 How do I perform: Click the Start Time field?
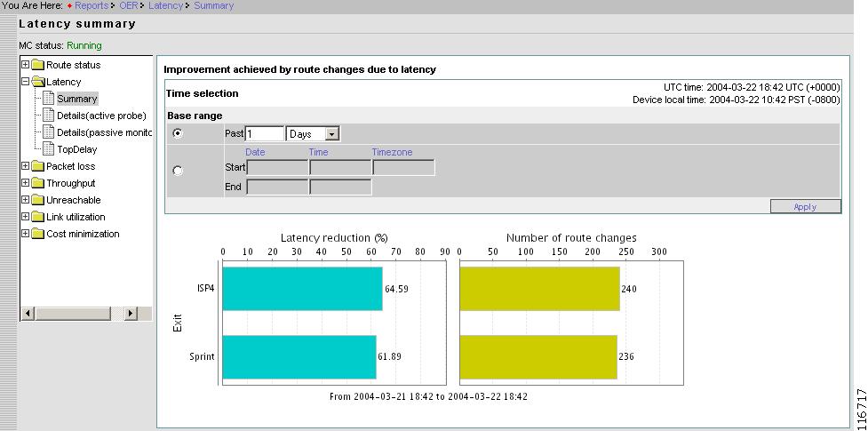pos(340,167)
